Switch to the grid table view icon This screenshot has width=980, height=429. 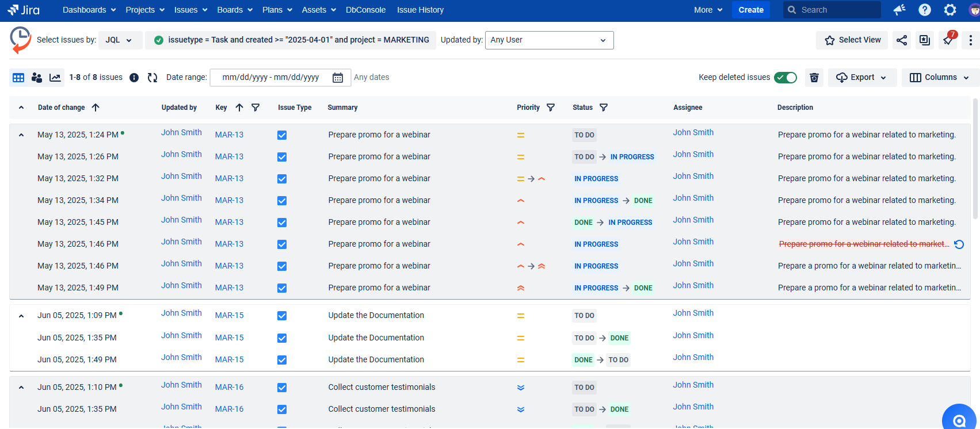18,78
